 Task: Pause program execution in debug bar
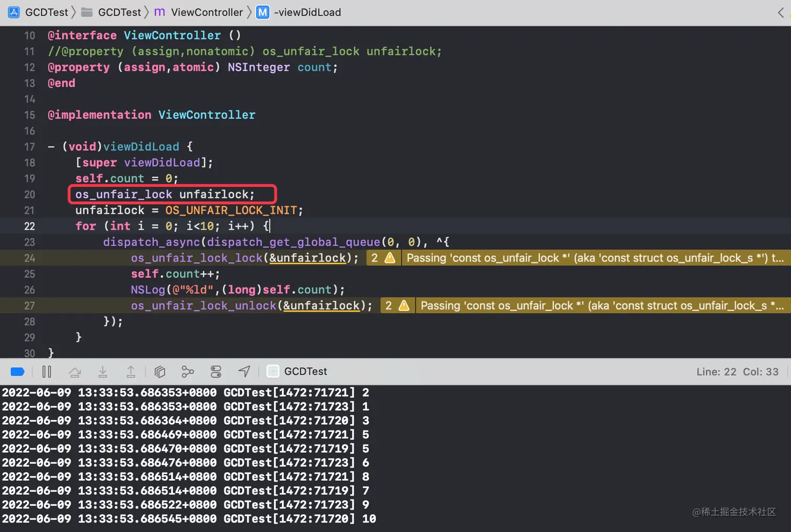[x=47, y=371]
